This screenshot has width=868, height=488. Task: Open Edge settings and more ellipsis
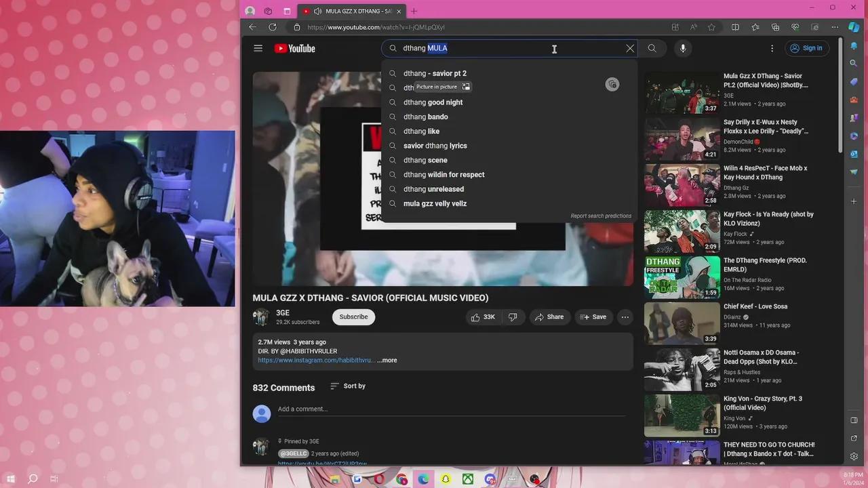point(835,27)
